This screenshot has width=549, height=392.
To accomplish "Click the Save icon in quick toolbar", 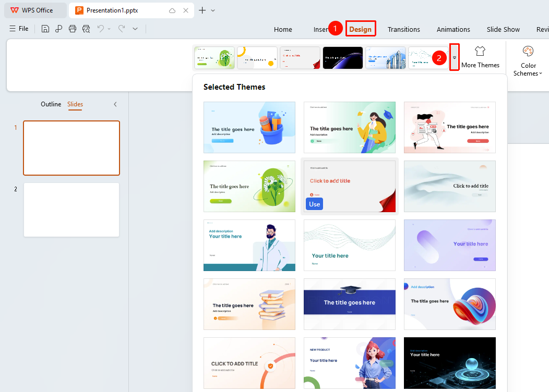I will pyautogui.click(x=45, y=29).
